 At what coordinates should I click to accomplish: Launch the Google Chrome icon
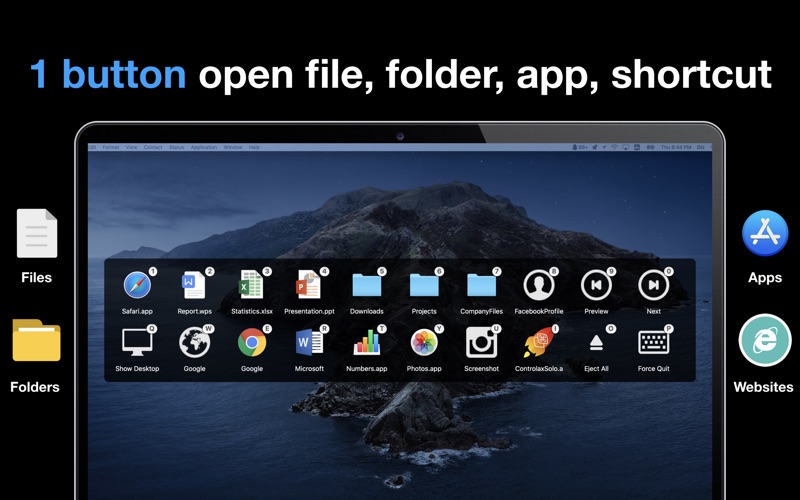tap(252, 342)
